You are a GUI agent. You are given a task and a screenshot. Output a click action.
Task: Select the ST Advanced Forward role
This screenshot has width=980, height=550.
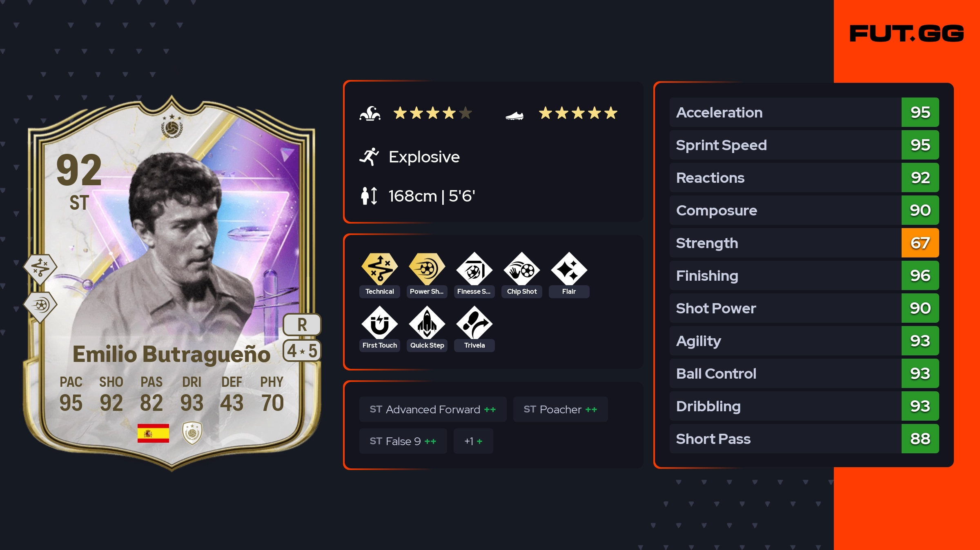[x=433, y=409]
